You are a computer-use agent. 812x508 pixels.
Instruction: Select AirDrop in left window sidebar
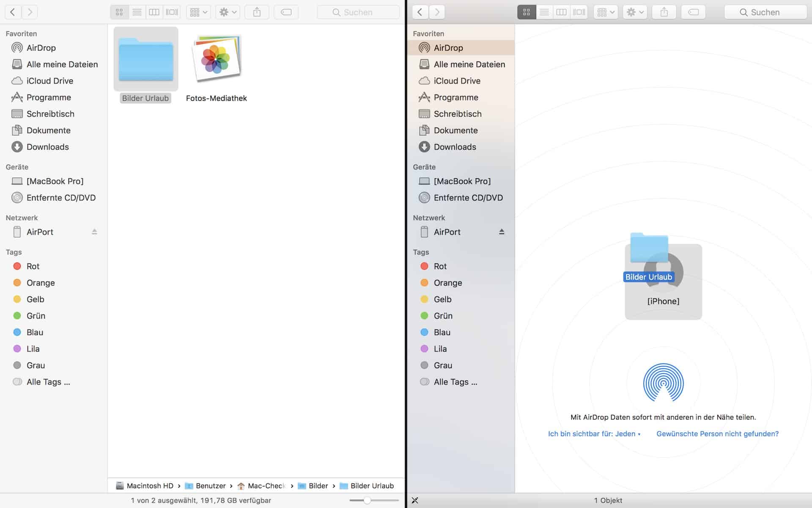54,48
